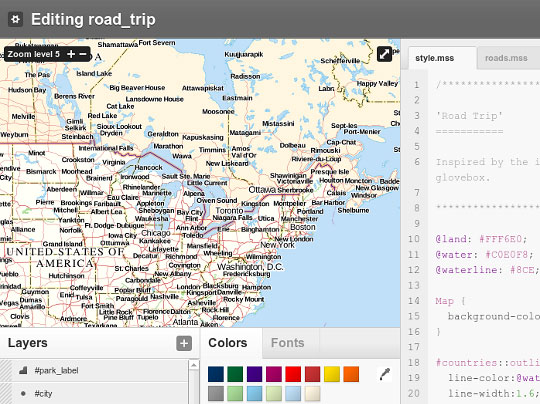Open the project settings gear icon
Viewport: 540px width, 404px height.
(x=15, y=19)
